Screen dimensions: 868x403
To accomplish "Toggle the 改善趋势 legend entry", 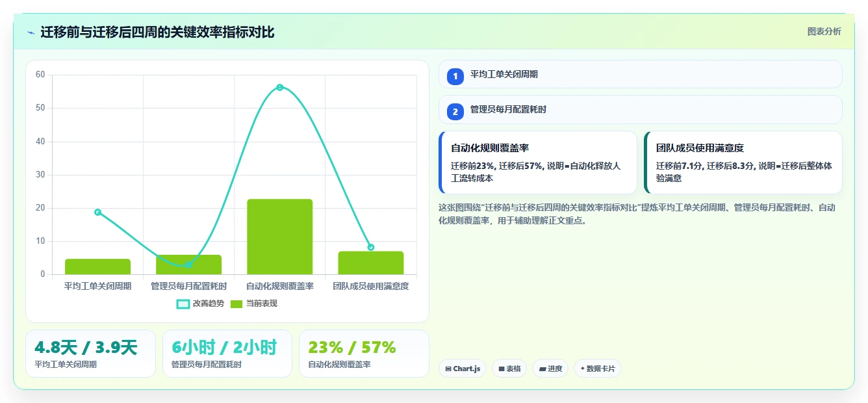I will [200, 304].
